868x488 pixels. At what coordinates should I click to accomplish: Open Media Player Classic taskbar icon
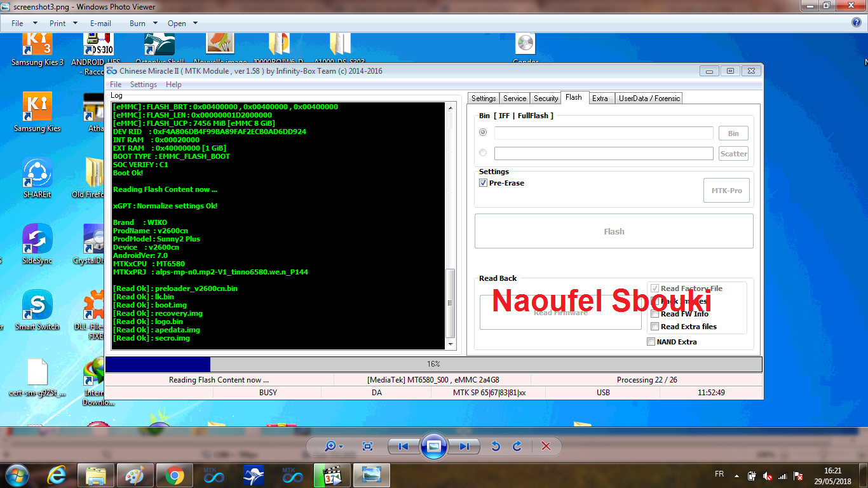tap(332, 475)
